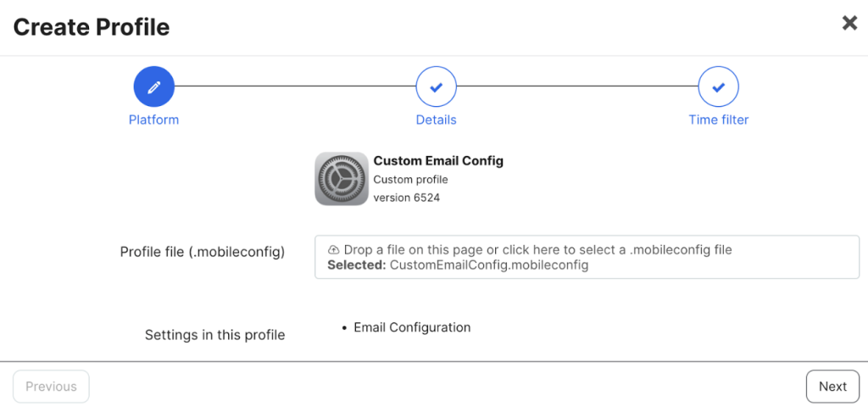Click the selected CustomEmailConfig.mobileconfig filename
The image size is (868, 407).
[x=489, y=265]
